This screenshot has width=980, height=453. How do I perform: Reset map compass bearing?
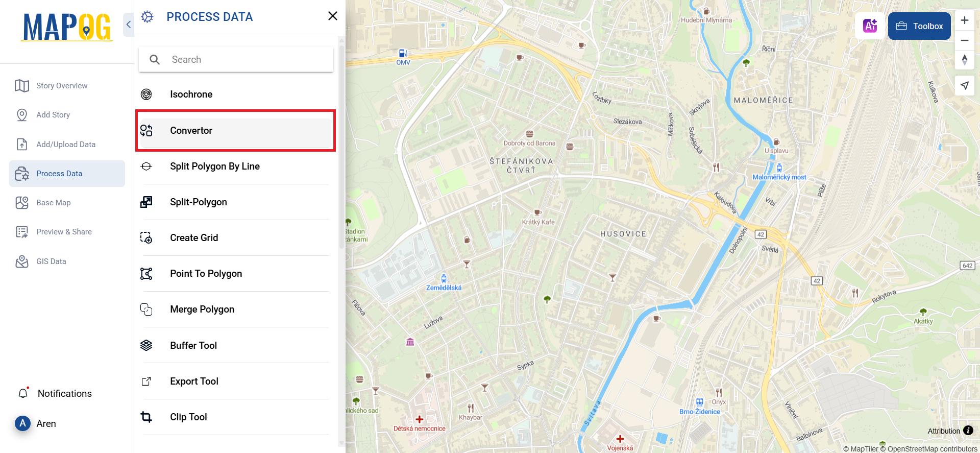[964, 60]
